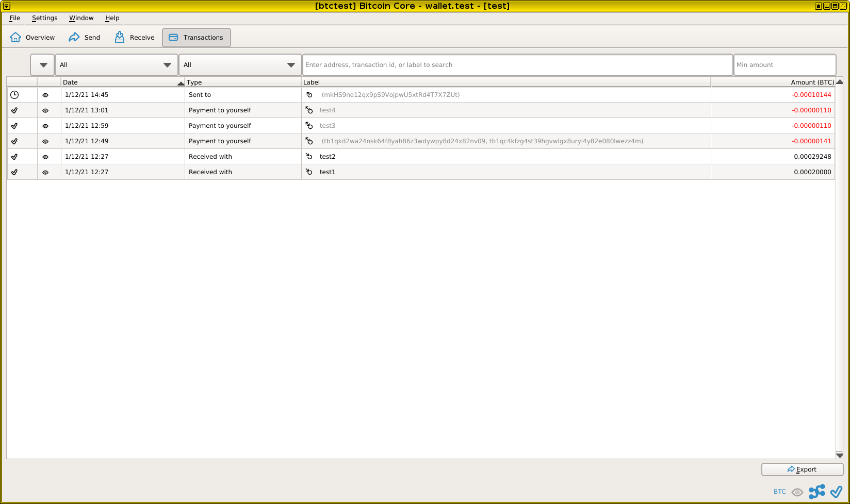Sort transactions by Date column
The width and height of the screenshot is (850, 504).
coord(123,82)
